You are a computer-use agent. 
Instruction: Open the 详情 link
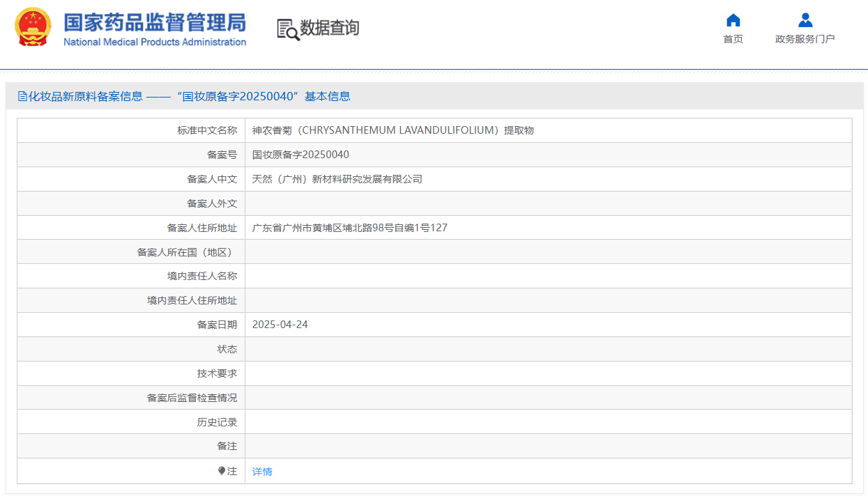(x=262, y=472)
